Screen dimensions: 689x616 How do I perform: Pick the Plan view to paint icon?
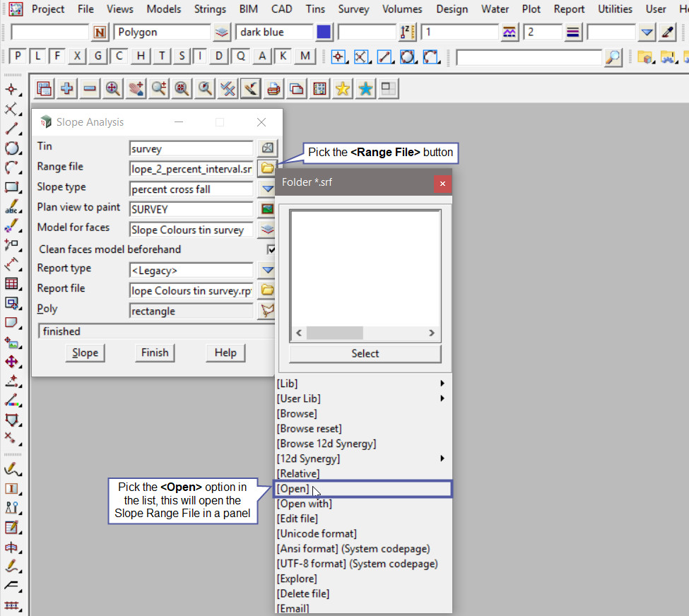(267, 209)
